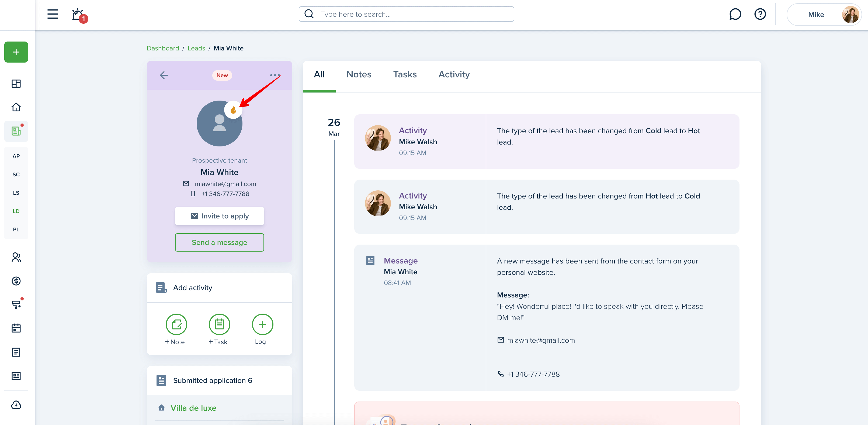Switch to the Activity tab
868x425 pixels.
tap(454, 74)
